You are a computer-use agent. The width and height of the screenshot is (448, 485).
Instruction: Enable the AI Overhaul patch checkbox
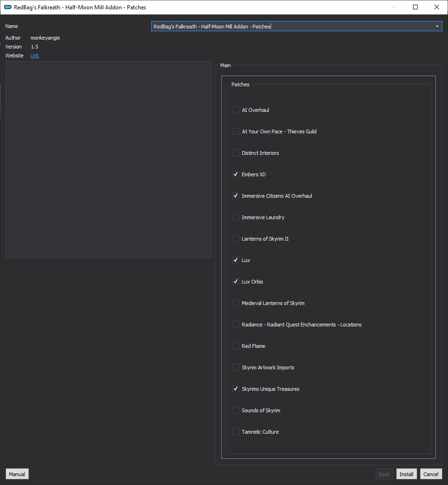click(x=236, y=110)
